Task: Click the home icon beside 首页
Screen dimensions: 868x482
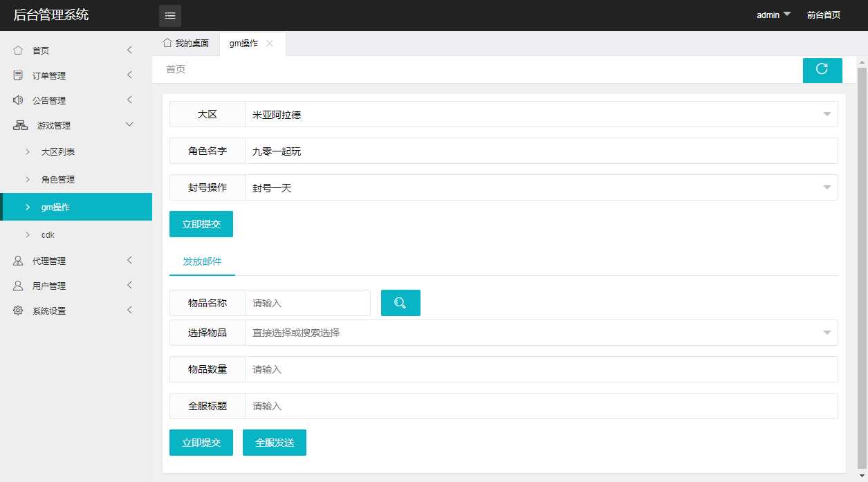Action: click(17, 50)
